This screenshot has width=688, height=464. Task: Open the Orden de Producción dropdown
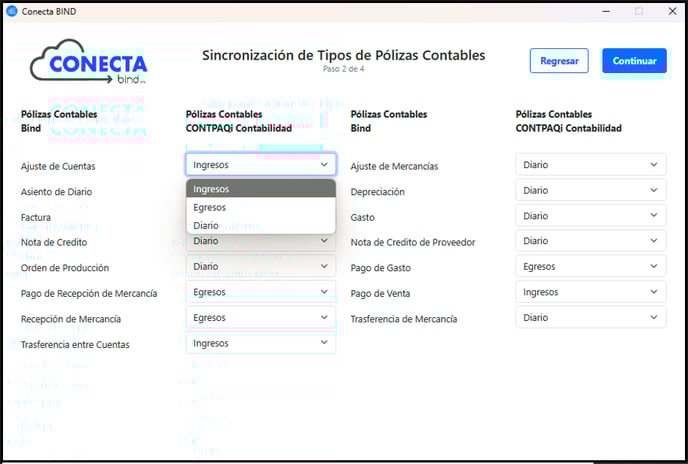(261, 266)
